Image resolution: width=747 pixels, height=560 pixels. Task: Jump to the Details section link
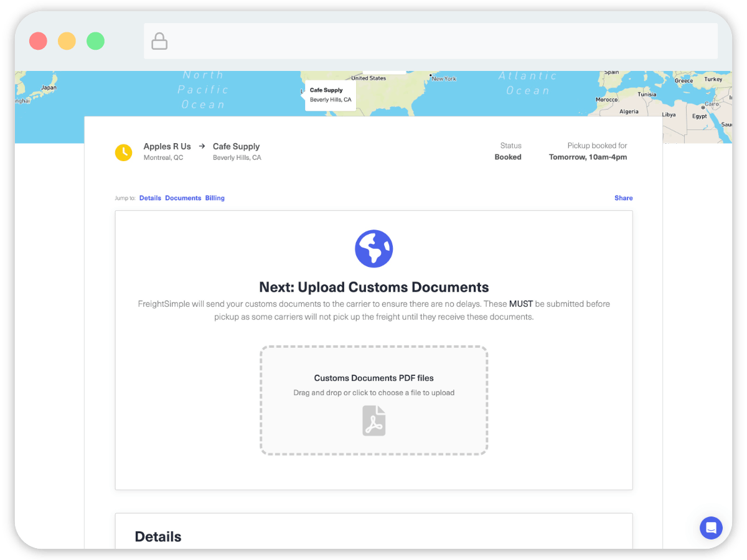[150, 198]
